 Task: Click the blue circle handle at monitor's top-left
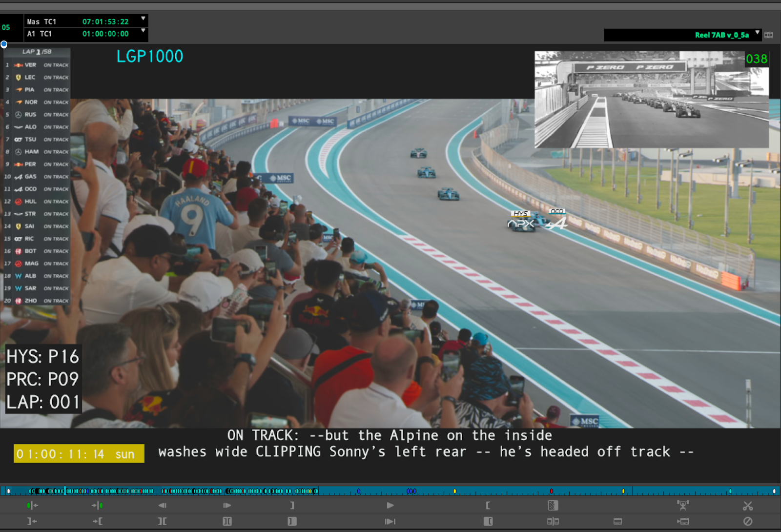4,44
